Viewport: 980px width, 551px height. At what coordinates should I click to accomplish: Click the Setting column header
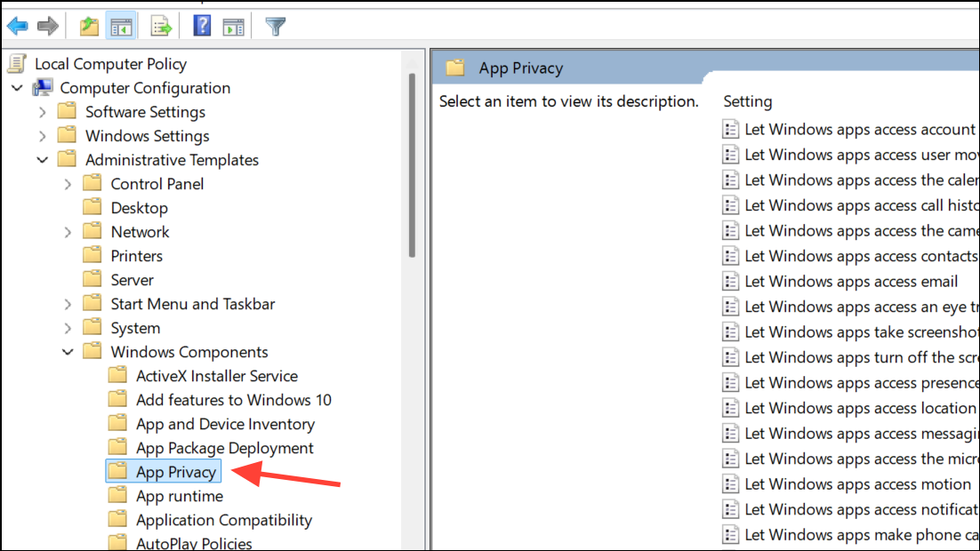pyautogui.click(x=748, y=101)
